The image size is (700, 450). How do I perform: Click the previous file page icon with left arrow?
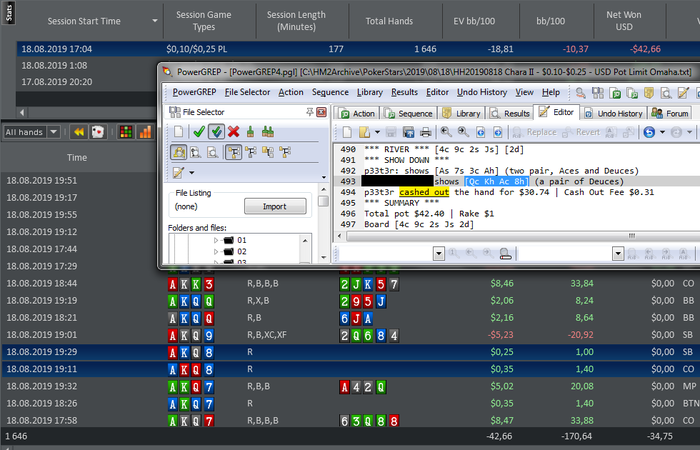[x=480, y=132]
